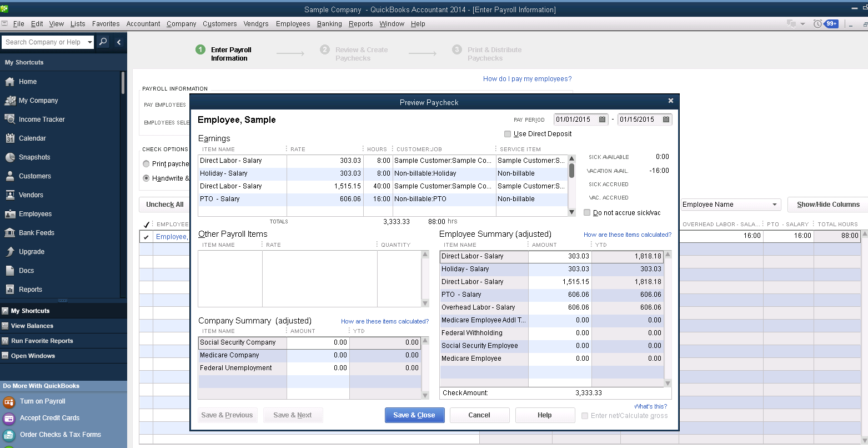Click Show/Hide Columns button

pyautogui.click(x=827, y=205)
